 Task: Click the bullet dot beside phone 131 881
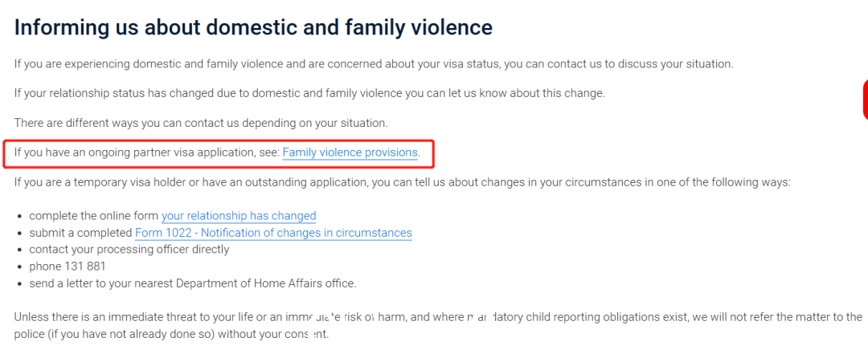tap(20, 267)
